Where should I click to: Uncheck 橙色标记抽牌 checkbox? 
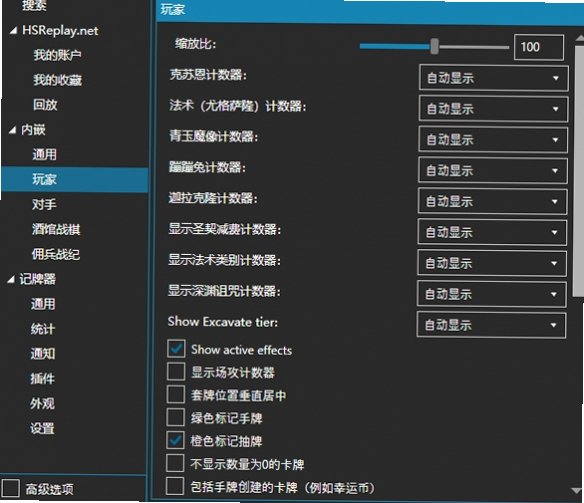(x=175, y=440)
